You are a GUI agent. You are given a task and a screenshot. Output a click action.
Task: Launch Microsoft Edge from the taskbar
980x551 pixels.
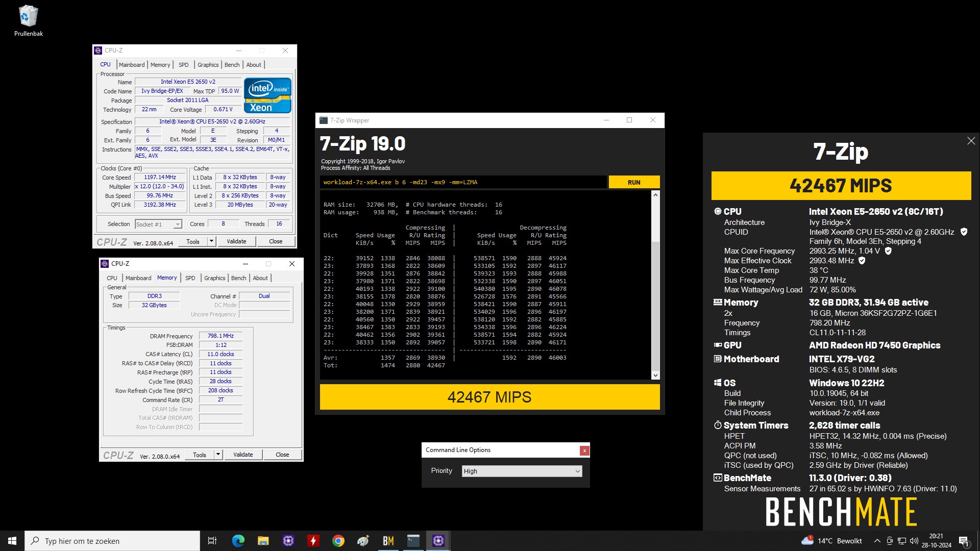(238, 541)
